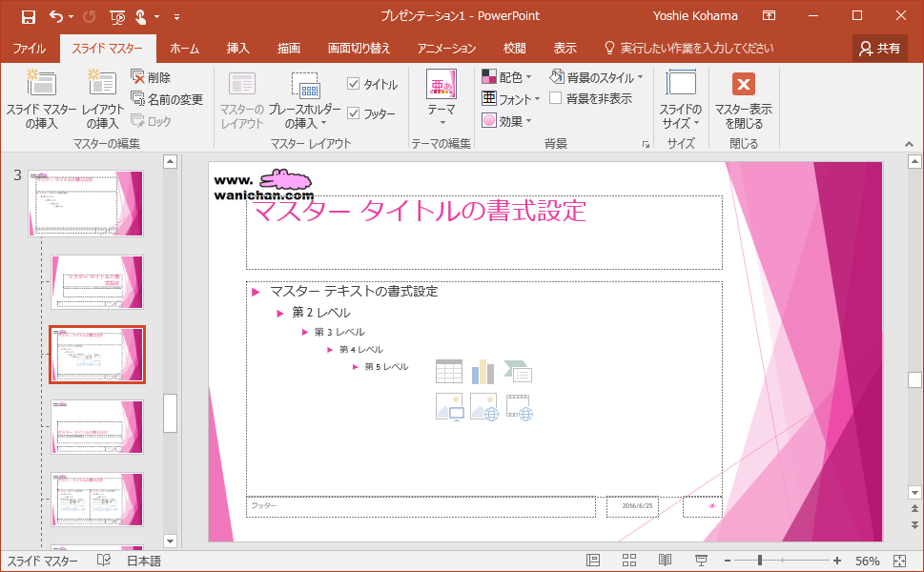Click the 共有 (Share) button
Screen dimensions: 924x572
(x=880, y=49)
